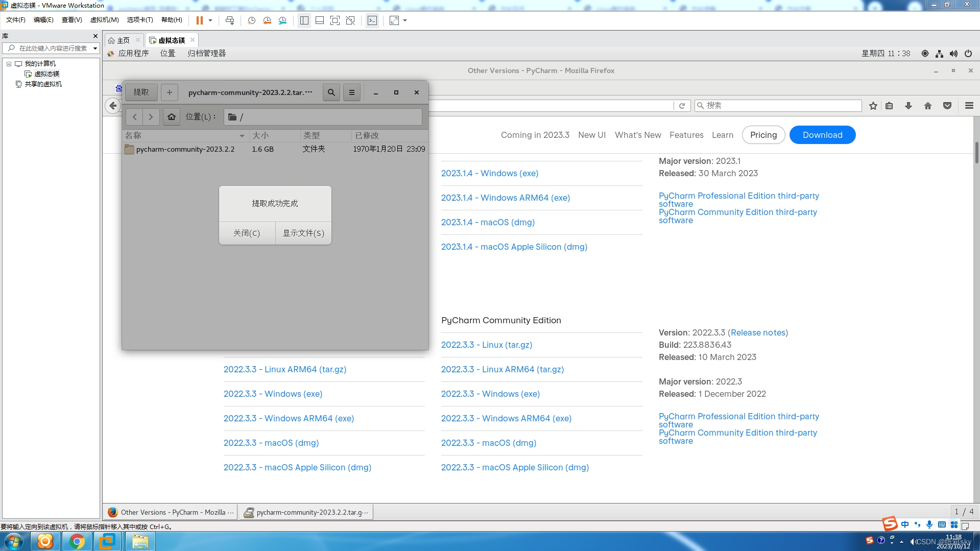
Task: Open the Firefox bookmarks list icon
Action: 889,106
